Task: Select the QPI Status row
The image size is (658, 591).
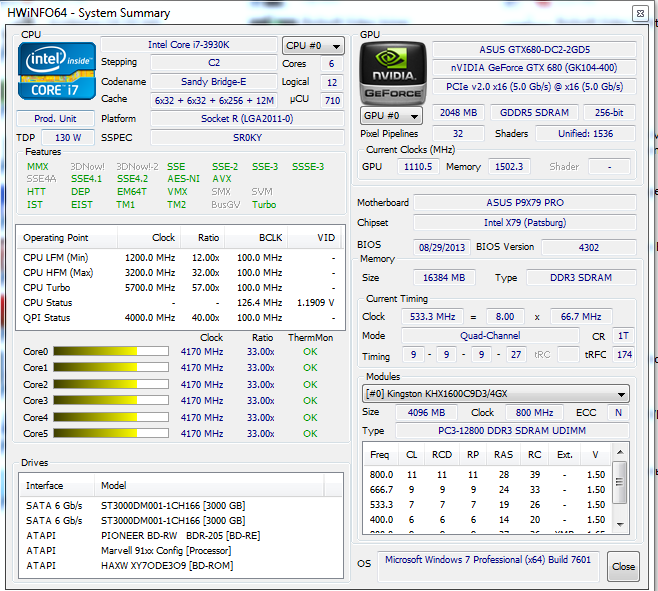Action: pyautogui.click(x=180, y=318)
